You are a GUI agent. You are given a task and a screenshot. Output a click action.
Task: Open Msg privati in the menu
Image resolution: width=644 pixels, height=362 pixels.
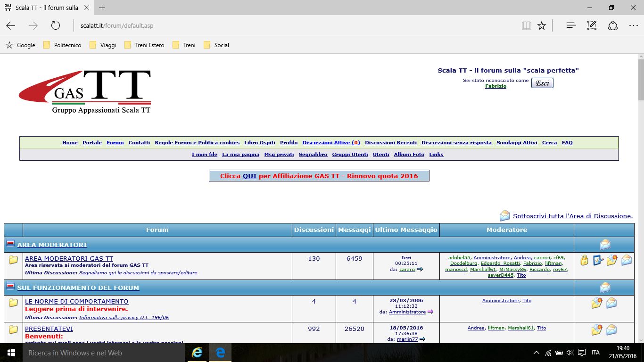(x=279, y=155)
